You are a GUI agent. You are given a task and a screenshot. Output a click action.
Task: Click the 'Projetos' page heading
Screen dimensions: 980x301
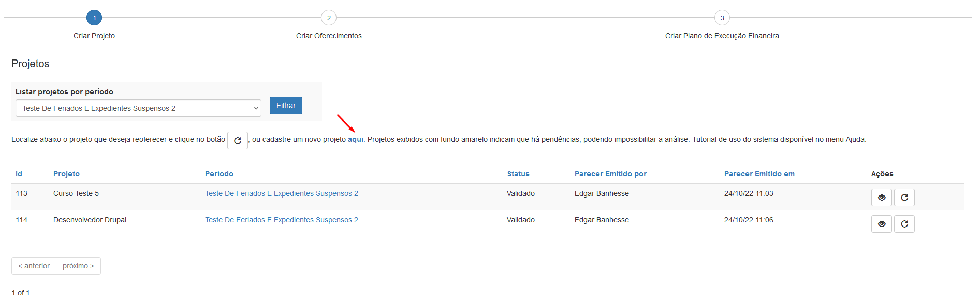[x=31, y=64]
